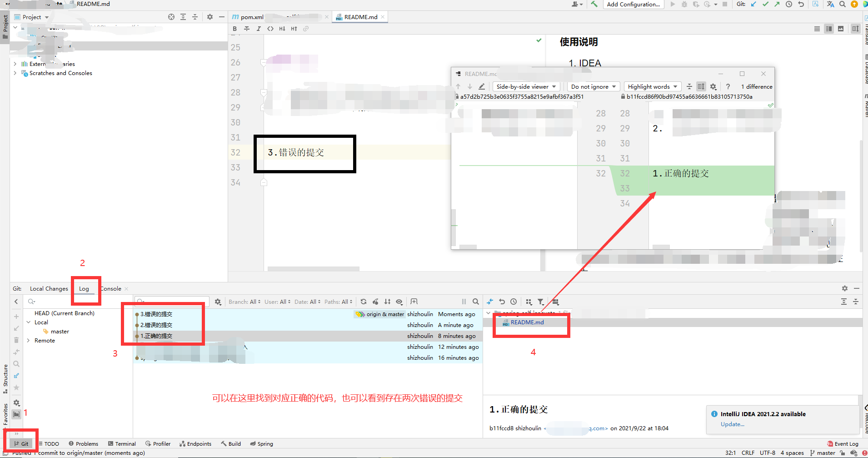
Task: Click the Cherry-pick icon in Git log toolbar
Action: pyautogui.click(x=375, y=302)
